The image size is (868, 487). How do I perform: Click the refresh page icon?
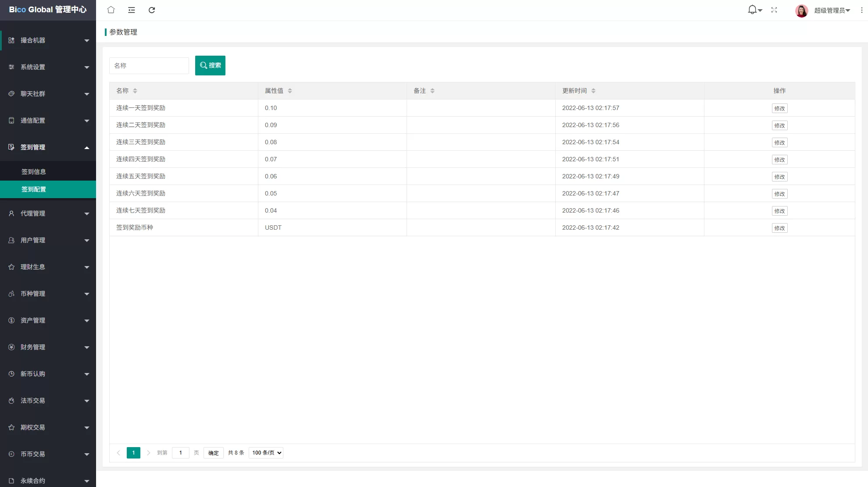152,10
